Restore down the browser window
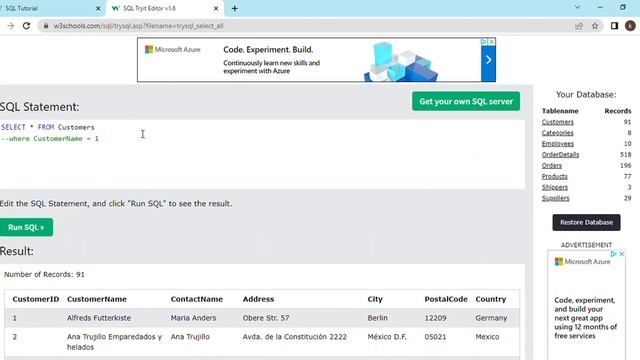The width and height of the screenshot is (640, 360). point(623,7)
